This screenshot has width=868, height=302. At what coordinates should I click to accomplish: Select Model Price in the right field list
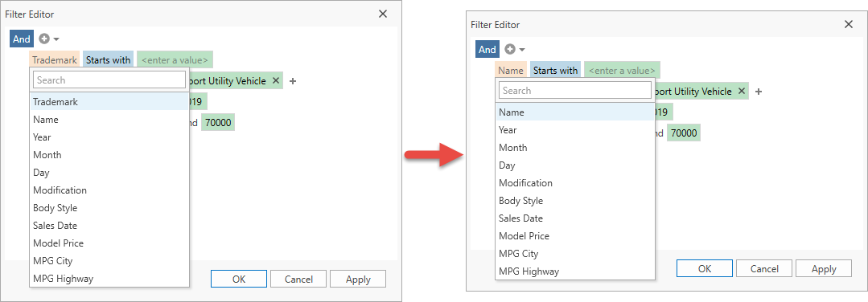575,236
